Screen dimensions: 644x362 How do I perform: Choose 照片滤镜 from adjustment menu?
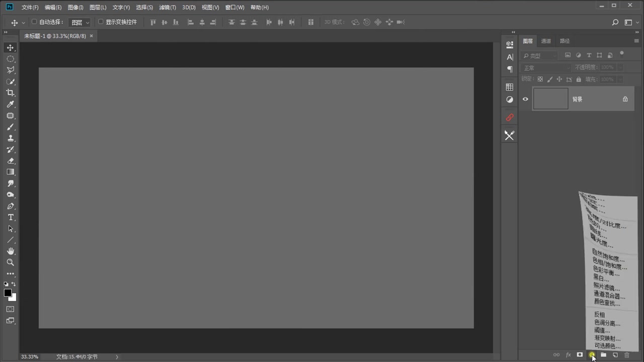607,287
